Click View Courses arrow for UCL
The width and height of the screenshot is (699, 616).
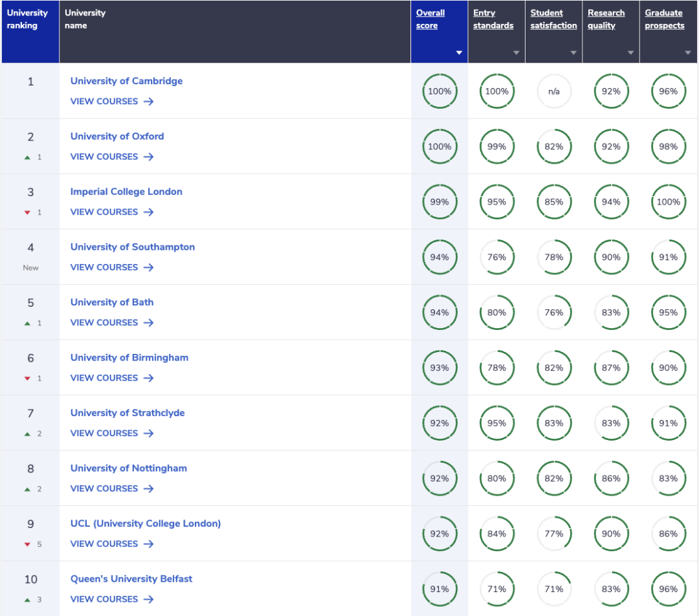(x=148, y=544)
